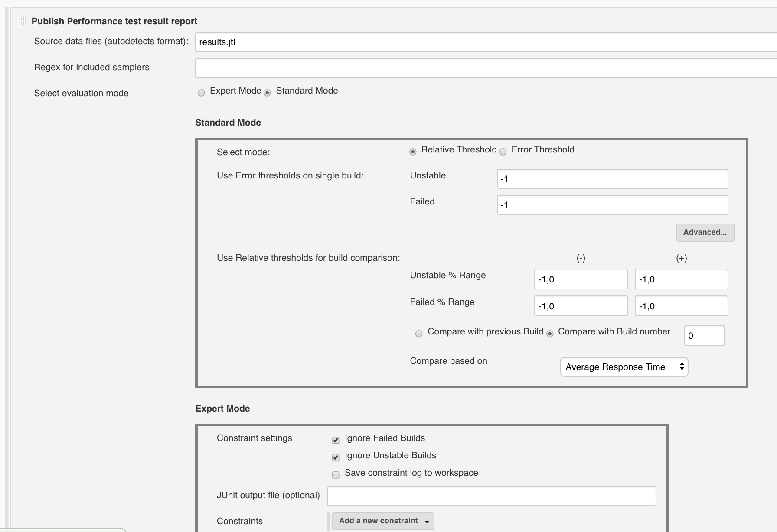Click the Compare based on label
777x532 pixels.
click(448, 361)
